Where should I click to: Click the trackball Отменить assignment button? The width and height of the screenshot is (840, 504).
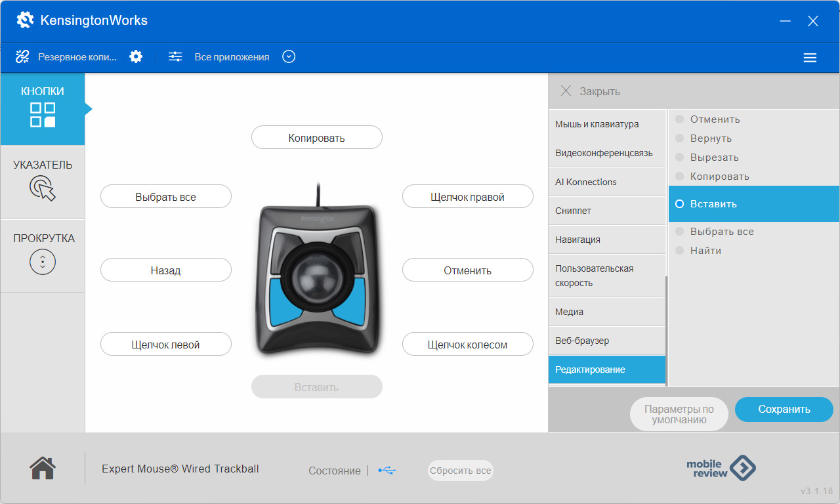click(x=468, y=270)
